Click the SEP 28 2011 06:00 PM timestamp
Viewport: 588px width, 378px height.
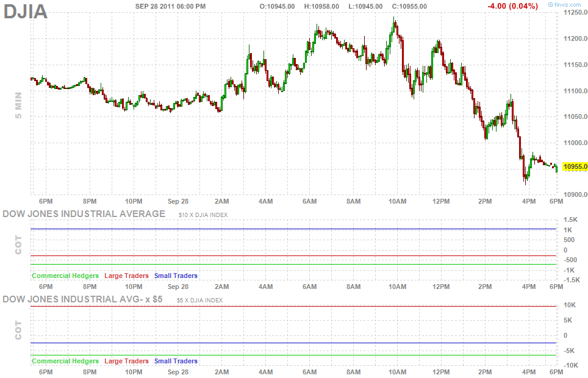coord(170,6)
